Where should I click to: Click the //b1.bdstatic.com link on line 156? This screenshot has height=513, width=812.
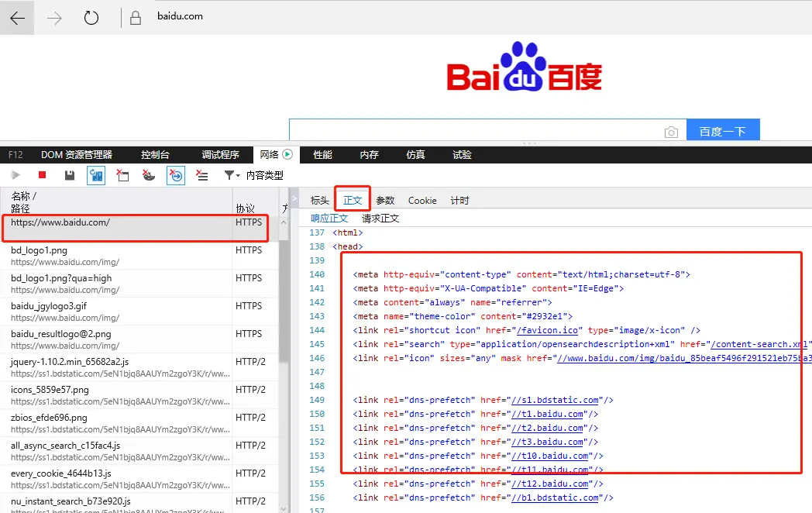tap(555, 498)
